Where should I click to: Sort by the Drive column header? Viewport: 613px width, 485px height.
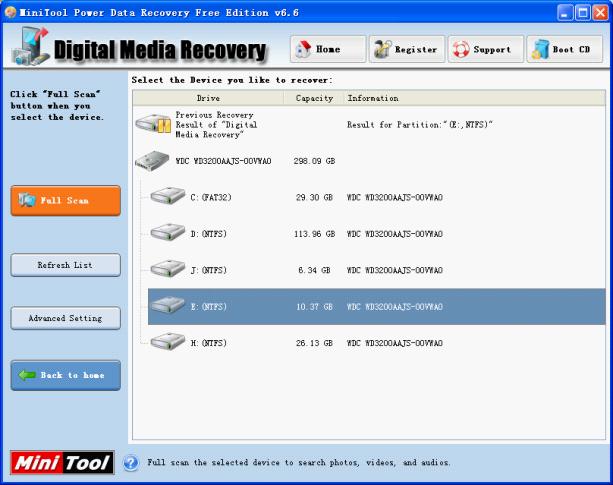coord(208,98)
